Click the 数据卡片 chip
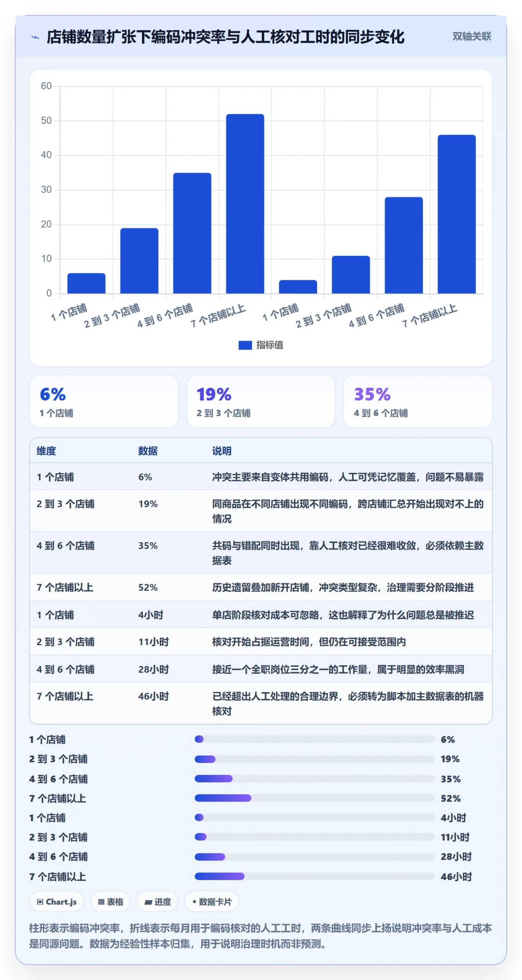Image resolution: width=522 pixels, height=980 pixels. 212,902
